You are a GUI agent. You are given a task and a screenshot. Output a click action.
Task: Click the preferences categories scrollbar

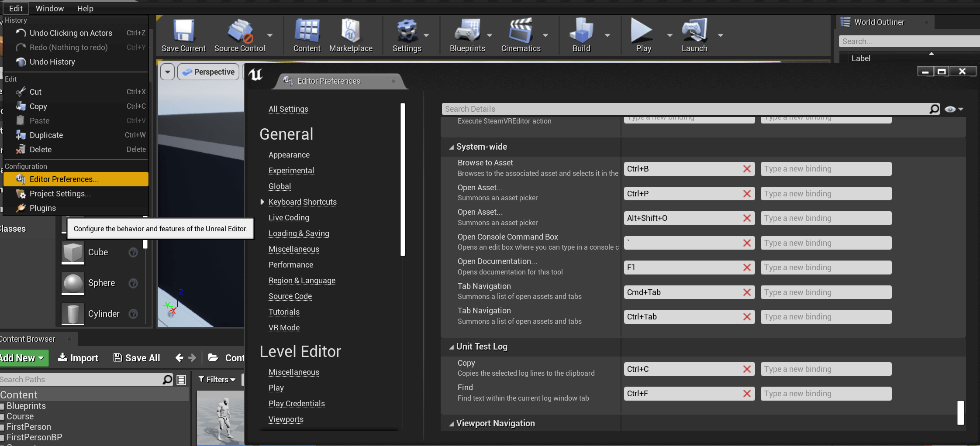point(403,179)
